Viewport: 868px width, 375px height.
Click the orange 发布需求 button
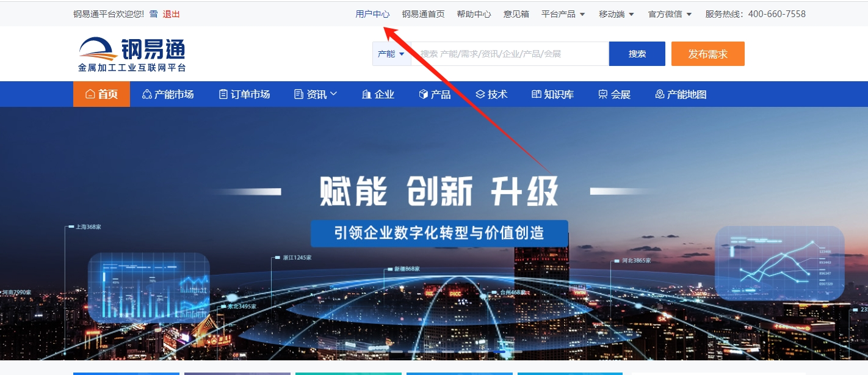pyautogui.click(x=708, y=54)
